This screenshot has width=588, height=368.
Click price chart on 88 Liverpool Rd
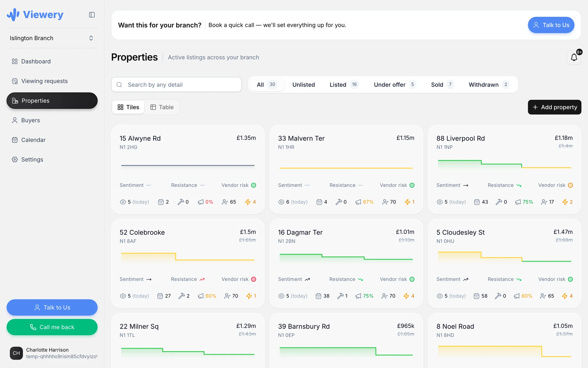(x=505, y=164)
